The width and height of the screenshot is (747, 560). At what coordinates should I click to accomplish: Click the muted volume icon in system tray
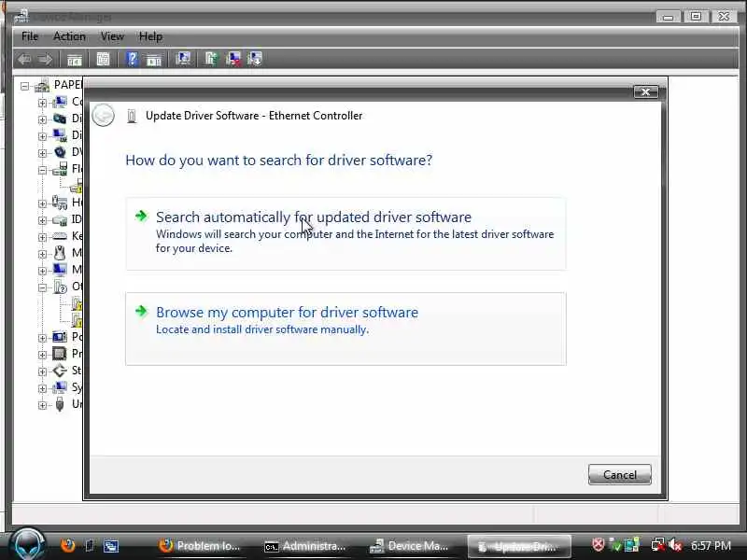[x=675, y=545]
